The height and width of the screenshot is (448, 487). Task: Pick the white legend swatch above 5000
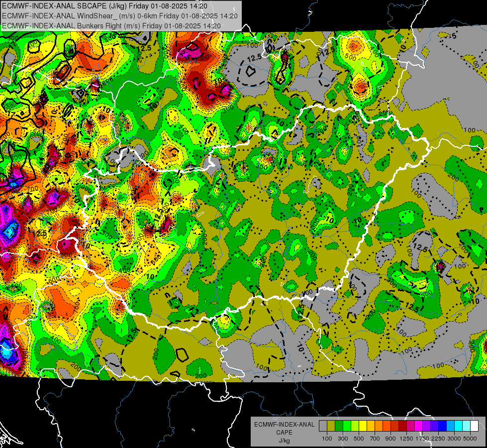point(474,426)
